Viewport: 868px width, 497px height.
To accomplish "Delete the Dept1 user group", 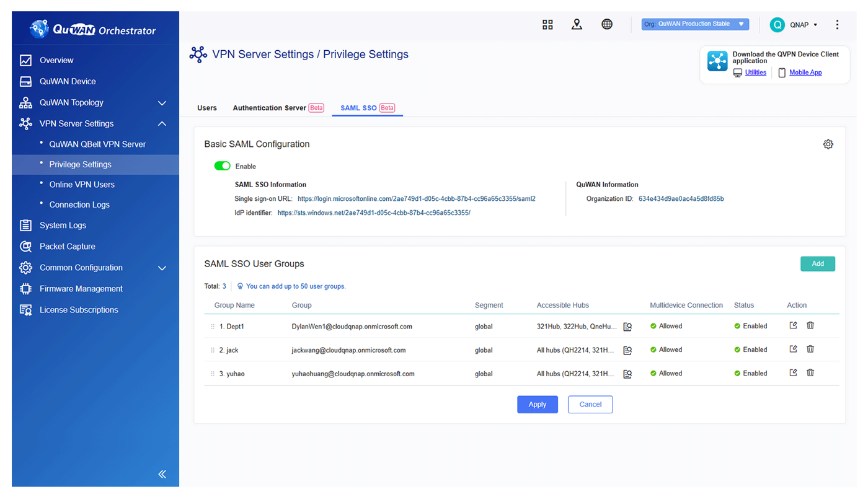I will click(810, 325).
